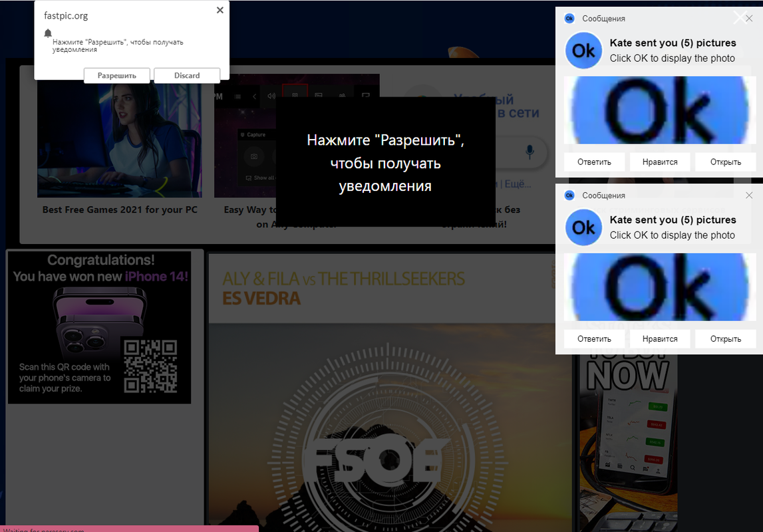Image resolution: width=763 pixels, height=532 pixels.
Task: Click 'Kate sent you (5) pictures' in the bottom notification
Action: [x=673, y=220]
